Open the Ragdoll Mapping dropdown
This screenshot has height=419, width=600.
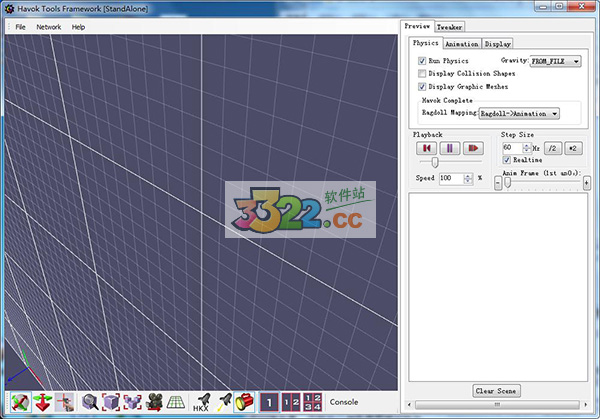pos(519,114)
